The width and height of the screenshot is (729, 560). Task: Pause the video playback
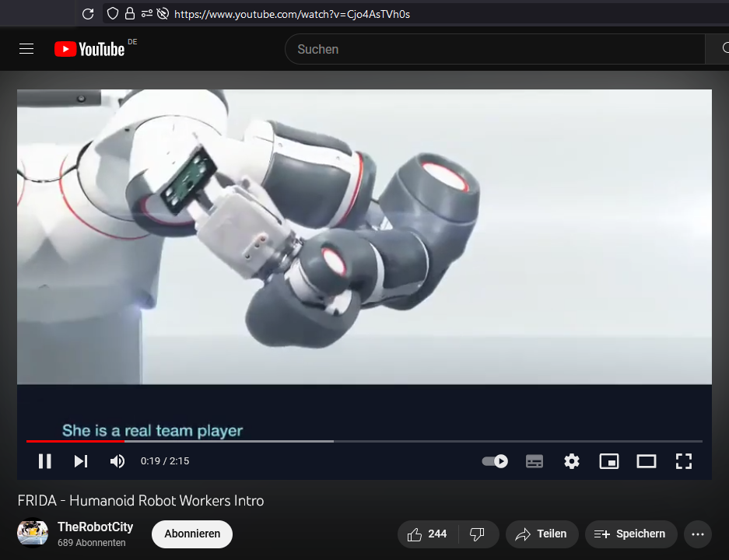45,461
